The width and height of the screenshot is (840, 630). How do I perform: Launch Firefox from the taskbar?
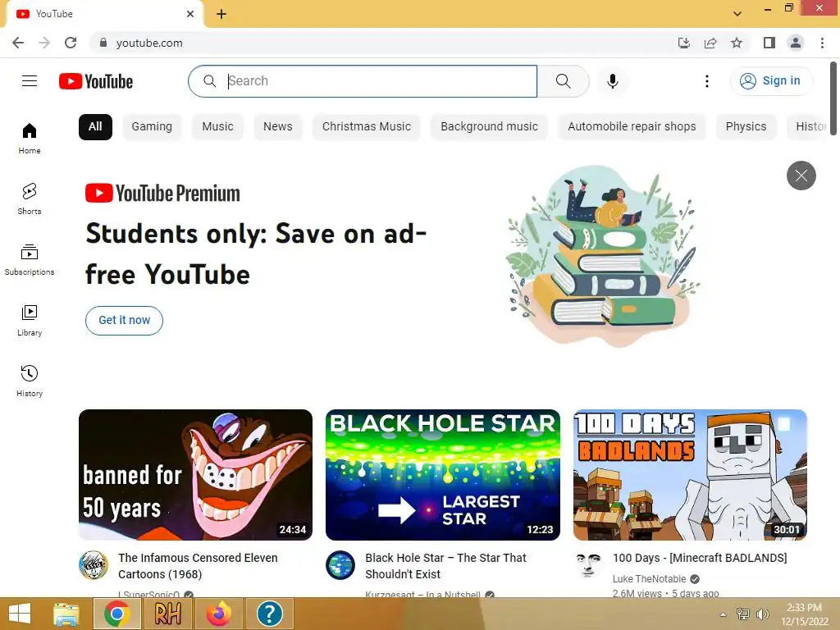tap(218, 614)
